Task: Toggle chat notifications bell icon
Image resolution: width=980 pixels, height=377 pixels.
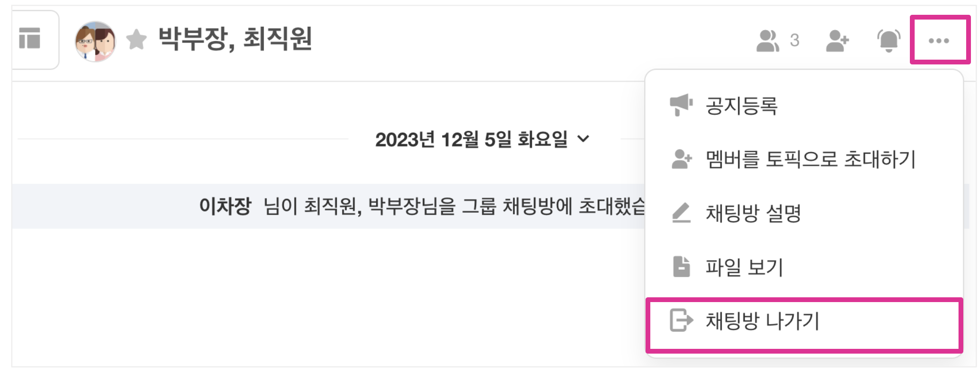Action: pos(888,41)
